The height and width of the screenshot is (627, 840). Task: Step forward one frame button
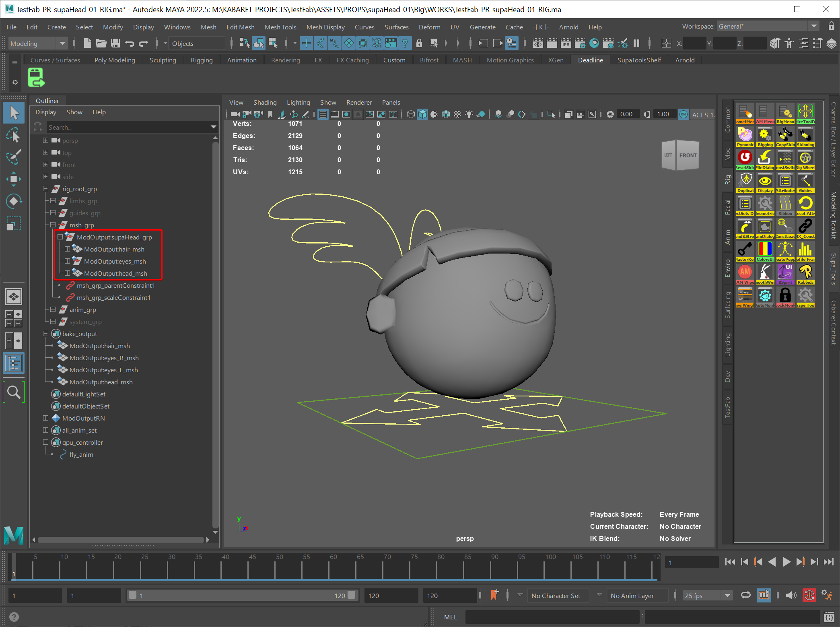click(x=814, y=562)
